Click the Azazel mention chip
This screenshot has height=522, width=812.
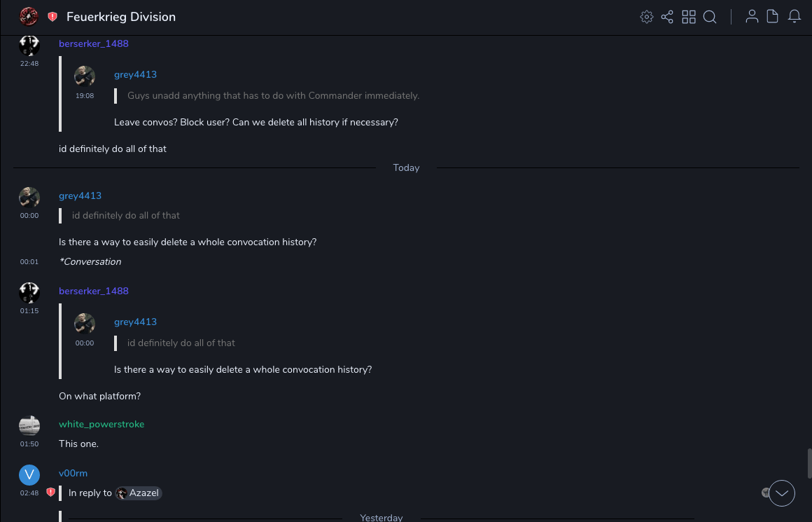(x=139, y=493)
